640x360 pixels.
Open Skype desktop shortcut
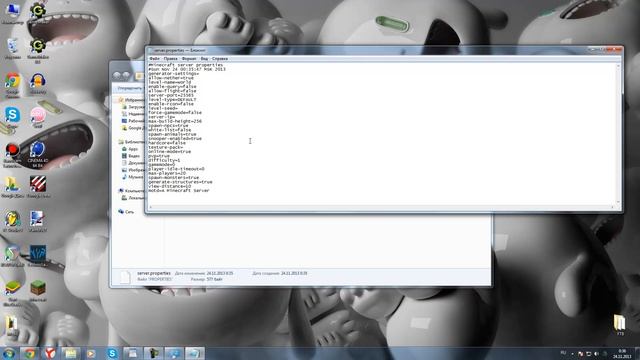tap(13, 117)
